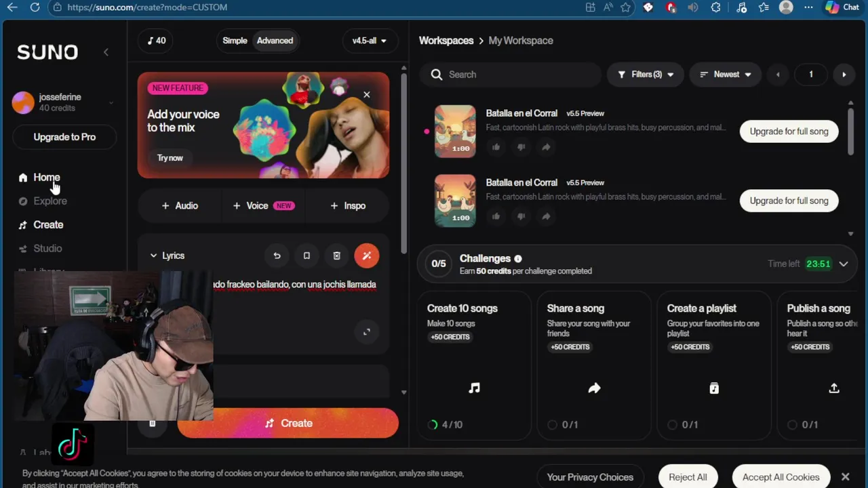868x488 pixels.
Task: Open the v4.5-all model dropdown
Action: (x=369, y=41)
